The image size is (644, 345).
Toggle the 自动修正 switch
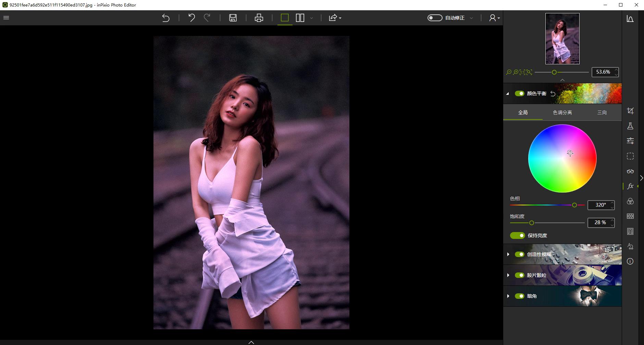[x=435, y=18]
